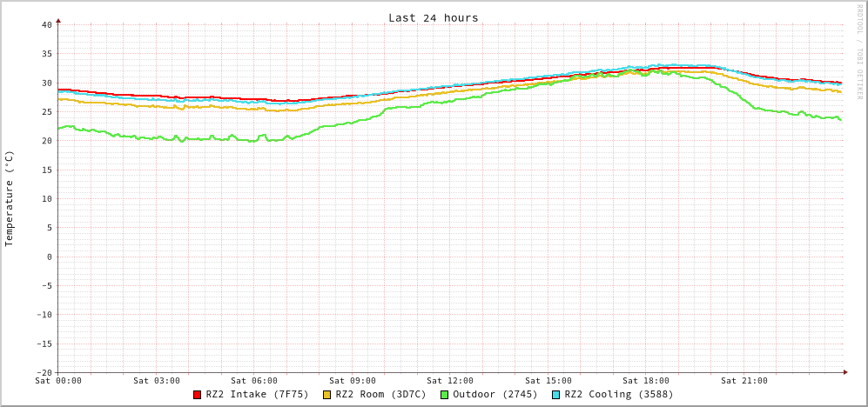The height and width of the screenshot is (407, 868).
Task: Click the 10 value on temperature axis
Action: tap(46, 198)
